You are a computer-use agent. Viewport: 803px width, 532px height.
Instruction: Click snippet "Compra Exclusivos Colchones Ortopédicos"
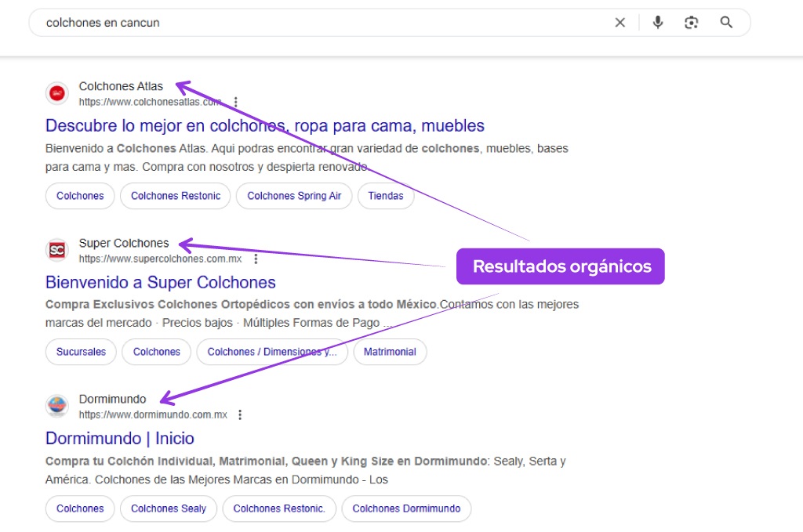[x=168, y=304]
